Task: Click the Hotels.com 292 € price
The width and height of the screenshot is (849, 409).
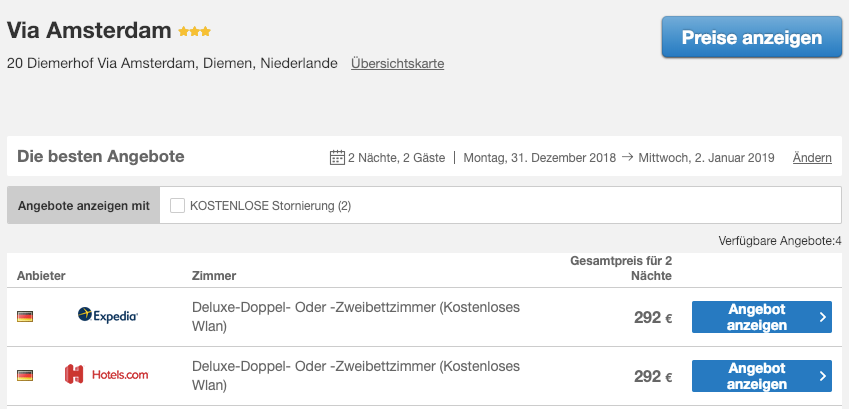Action: [x=653, y=376]
